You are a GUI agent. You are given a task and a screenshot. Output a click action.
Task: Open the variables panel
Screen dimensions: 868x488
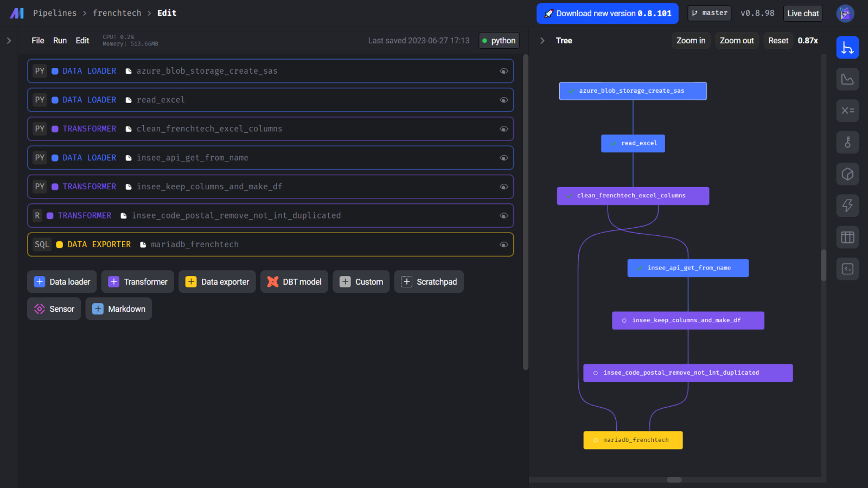pos(847,111)
